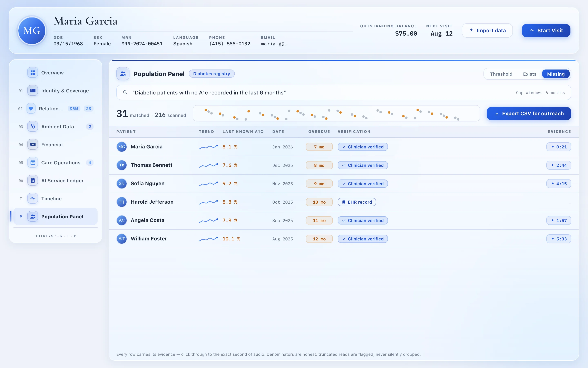Screen dimensions: 588x368
Task: Click Maria Garcia's row MG avatar
Action: pos(122,147)
